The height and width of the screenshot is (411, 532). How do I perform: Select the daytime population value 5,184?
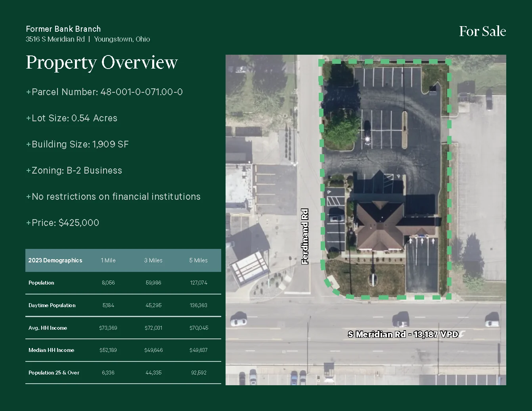point(108,306)
